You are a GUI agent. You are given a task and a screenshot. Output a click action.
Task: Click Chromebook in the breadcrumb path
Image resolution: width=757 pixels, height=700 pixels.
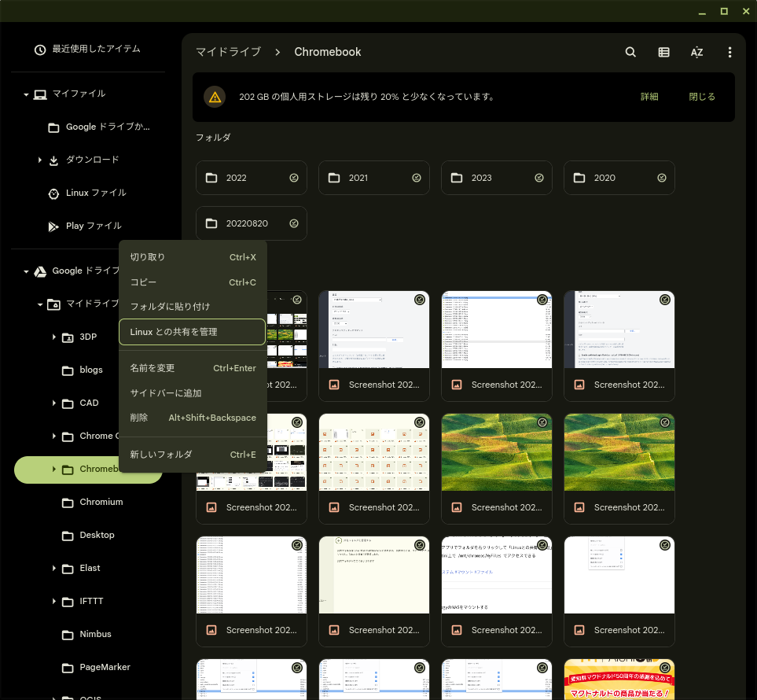[x=327, y=52]
